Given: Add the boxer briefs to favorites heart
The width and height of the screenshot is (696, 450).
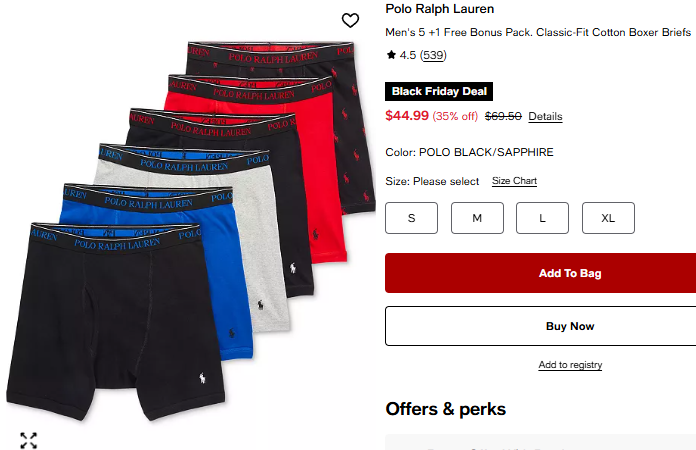Looking at the screenshot, I should 350,20.
